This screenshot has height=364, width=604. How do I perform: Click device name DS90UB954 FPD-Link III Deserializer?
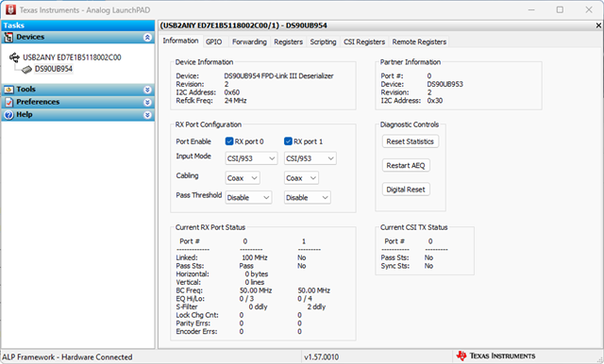tap(279, 76)
